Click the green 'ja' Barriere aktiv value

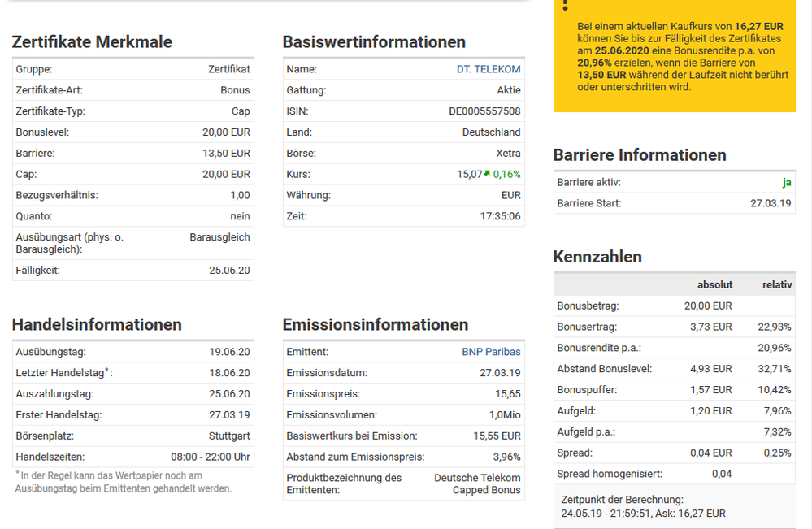coord(786,183)
